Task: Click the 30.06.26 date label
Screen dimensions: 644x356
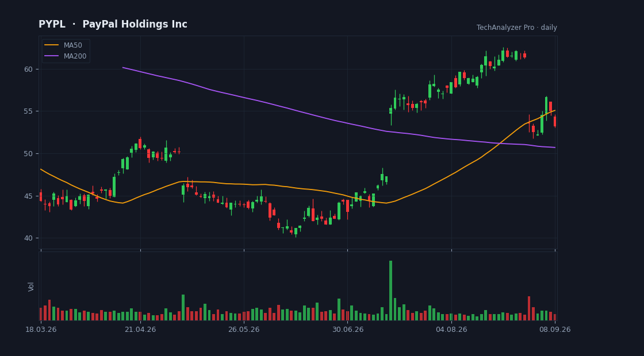Action: 347,330
